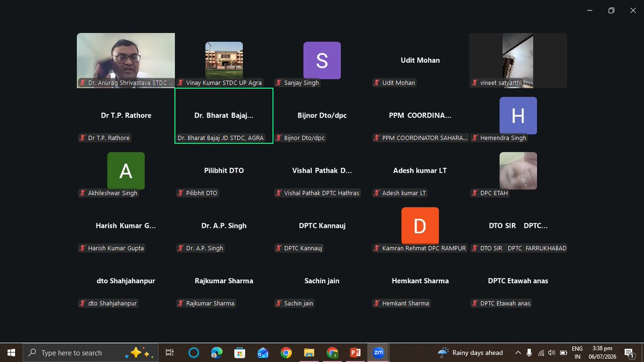The height and width of the screenshot is (362, 644).
Task: Click the Pilibhit DTO name label
Action: (202, 193)
